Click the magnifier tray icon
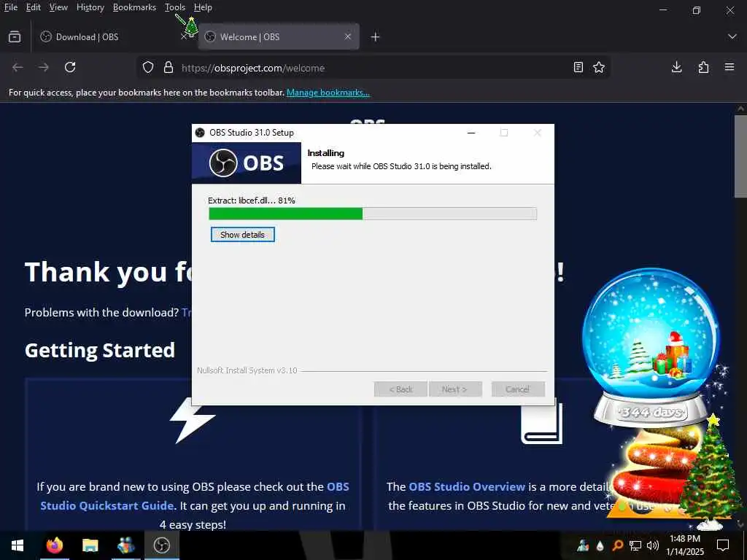Viewport: 747px width, 560px height. coord(617,545)
